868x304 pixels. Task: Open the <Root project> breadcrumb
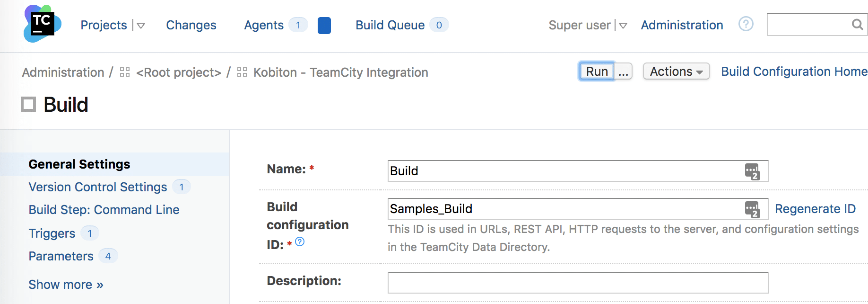click(179, 72)
